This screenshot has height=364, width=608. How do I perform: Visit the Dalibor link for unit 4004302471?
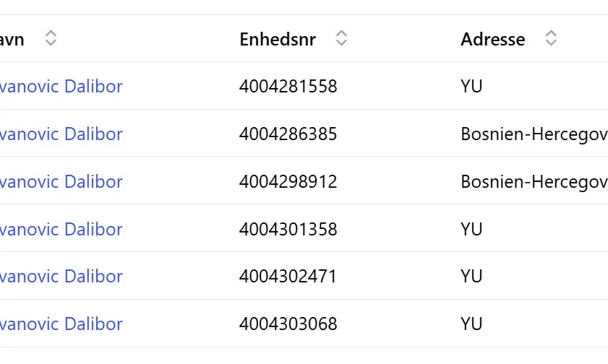tap(61, 277)
